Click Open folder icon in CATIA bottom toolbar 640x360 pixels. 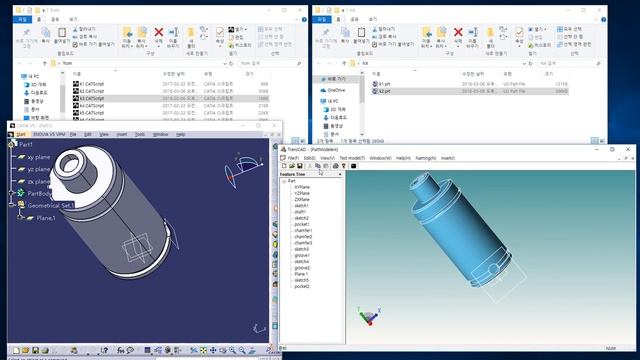[x=26, y=350]
